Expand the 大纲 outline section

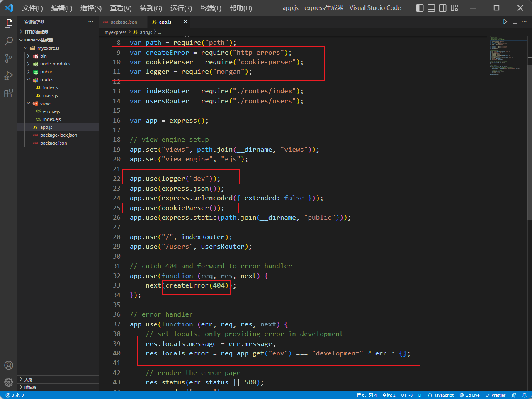58,380
